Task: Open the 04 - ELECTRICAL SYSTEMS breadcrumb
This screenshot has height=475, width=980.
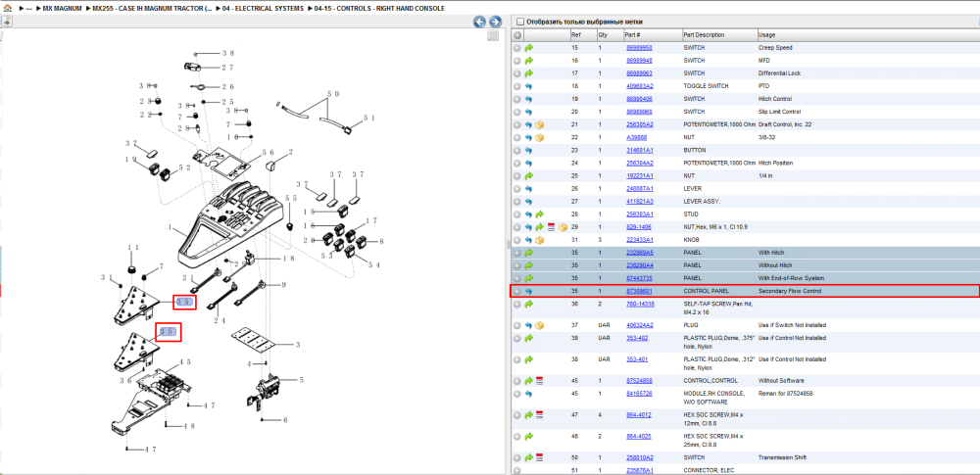Action: click(x=263, y=9)
